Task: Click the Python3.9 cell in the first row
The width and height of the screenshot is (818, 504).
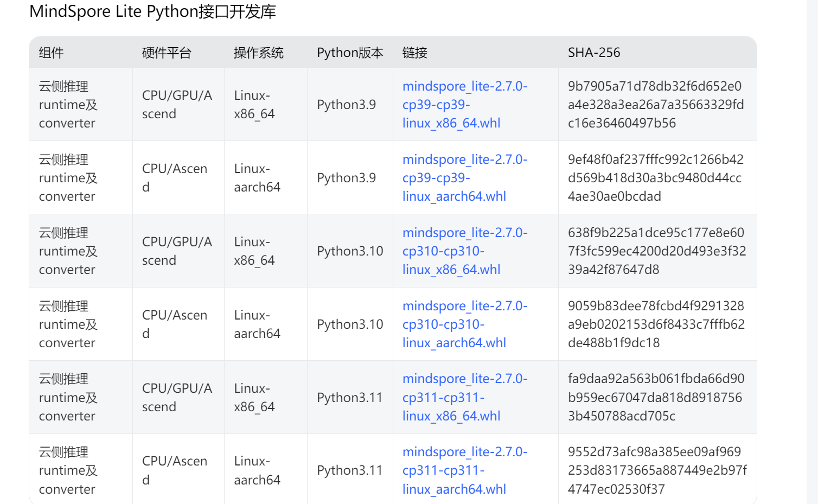Action: tap(346, 104)
